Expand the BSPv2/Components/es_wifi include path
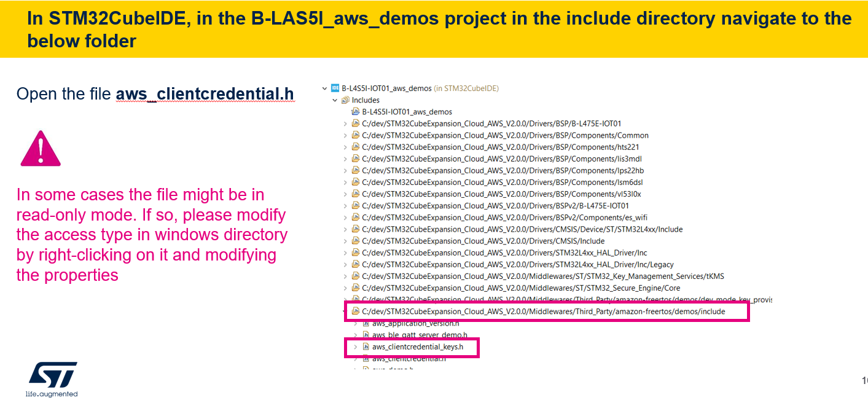This screenshot has width=868, height=400. [x=345, y=217]
